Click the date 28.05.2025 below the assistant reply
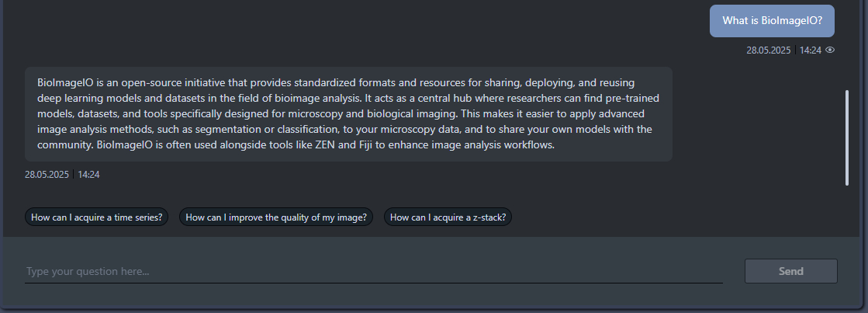Image resolution: width=868 pixels, height=313 pixels. coord(47,175)
